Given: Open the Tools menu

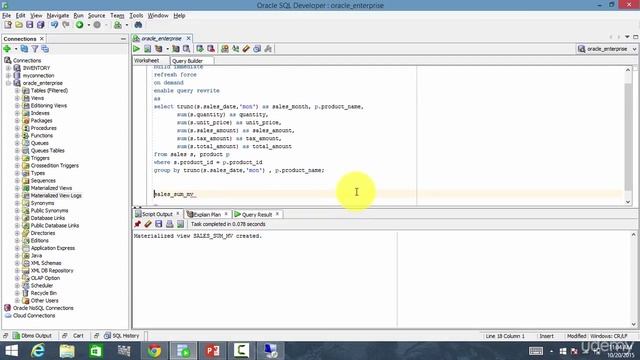Looking at the screenshot, I should [136, 16].
